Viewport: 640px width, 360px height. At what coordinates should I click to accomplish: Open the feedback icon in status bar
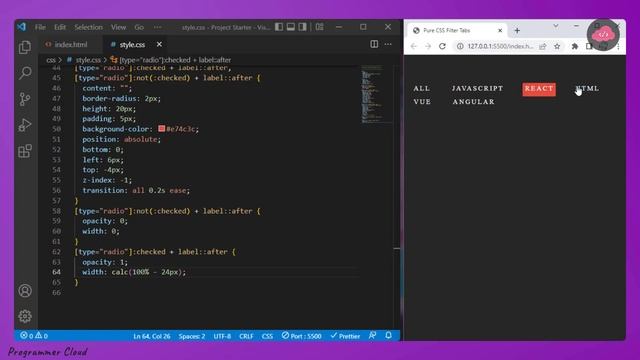pyautogui.click(x=372, y=336)
